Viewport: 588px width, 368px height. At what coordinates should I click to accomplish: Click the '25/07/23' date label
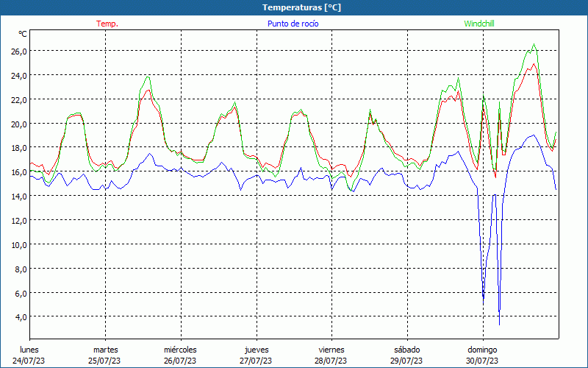click(x=104, y=361)
